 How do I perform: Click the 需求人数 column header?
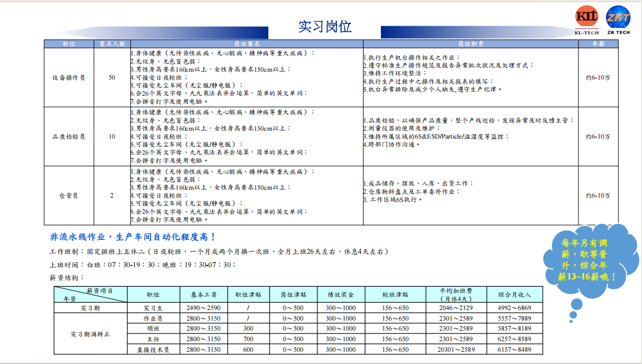tap(112, 43)
